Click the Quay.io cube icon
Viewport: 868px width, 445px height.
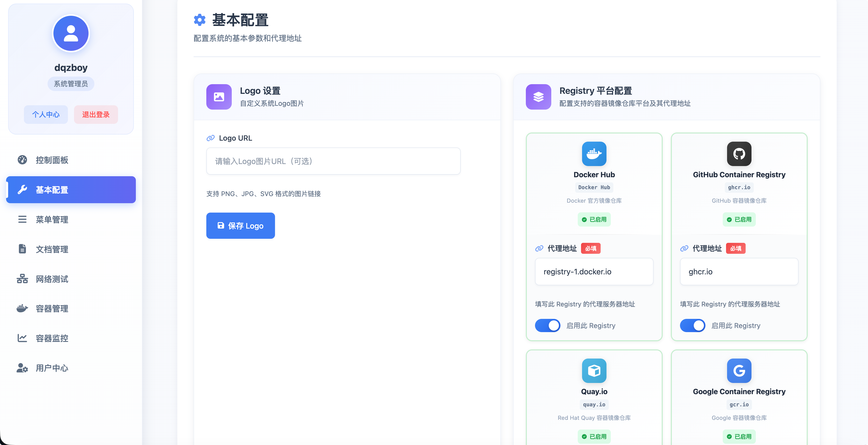[594, 370]
